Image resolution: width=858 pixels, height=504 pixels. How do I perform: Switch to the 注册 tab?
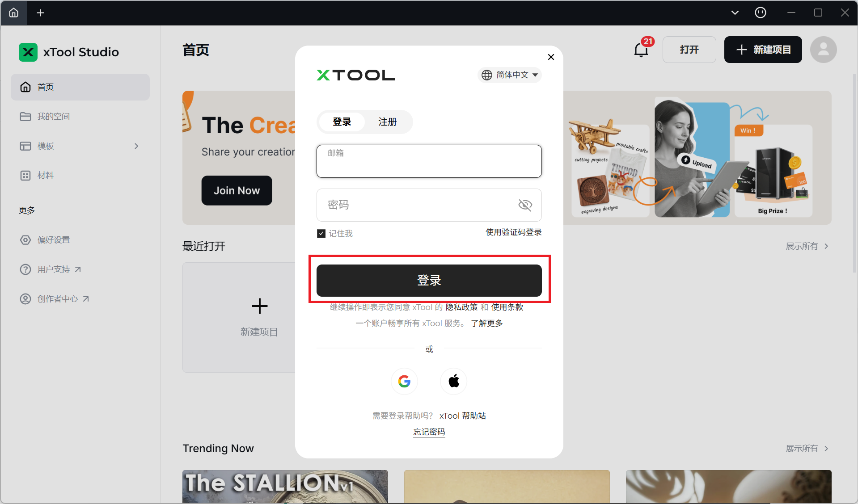coord(387,122)
